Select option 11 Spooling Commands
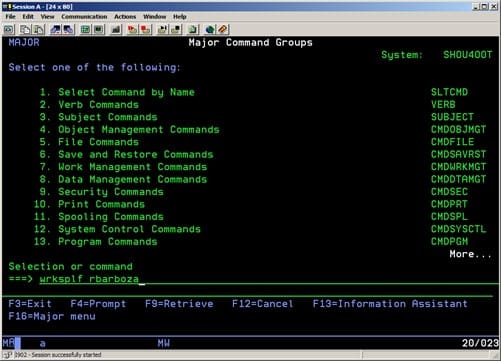This screenshot has height=361, width=501. (98, 217)
